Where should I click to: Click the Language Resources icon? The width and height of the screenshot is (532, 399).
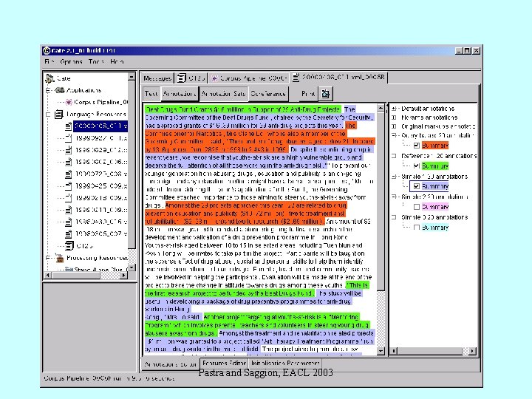point(59,115)
